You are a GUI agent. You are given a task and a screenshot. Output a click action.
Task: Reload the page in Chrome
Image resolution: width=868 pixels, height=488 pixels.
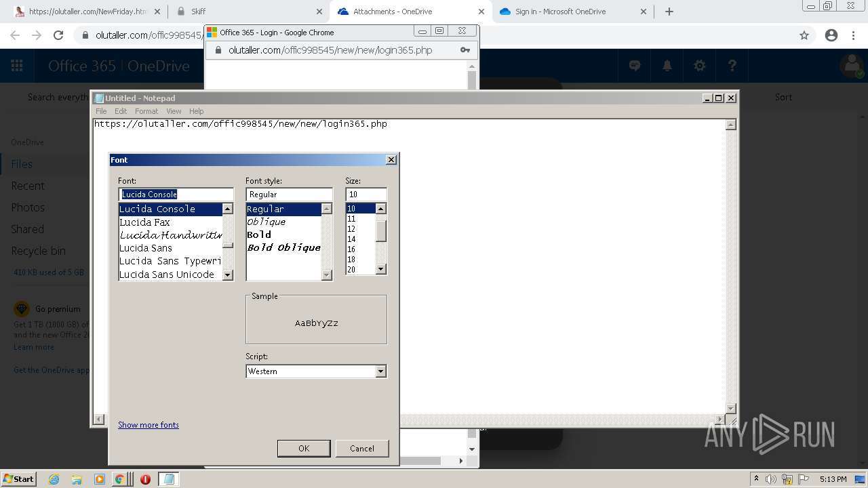click(58, 35)
